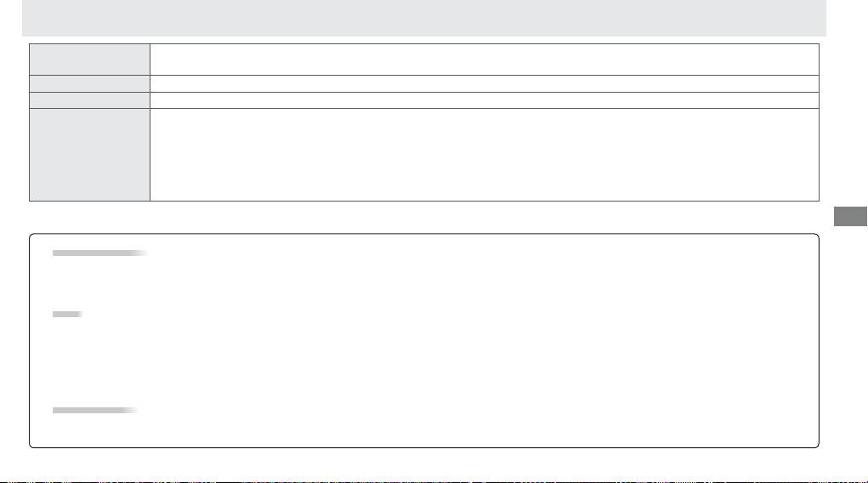Click the cut-off text strip at bottom edge
The image size is (868, 483).
click(x=434, y=480)
